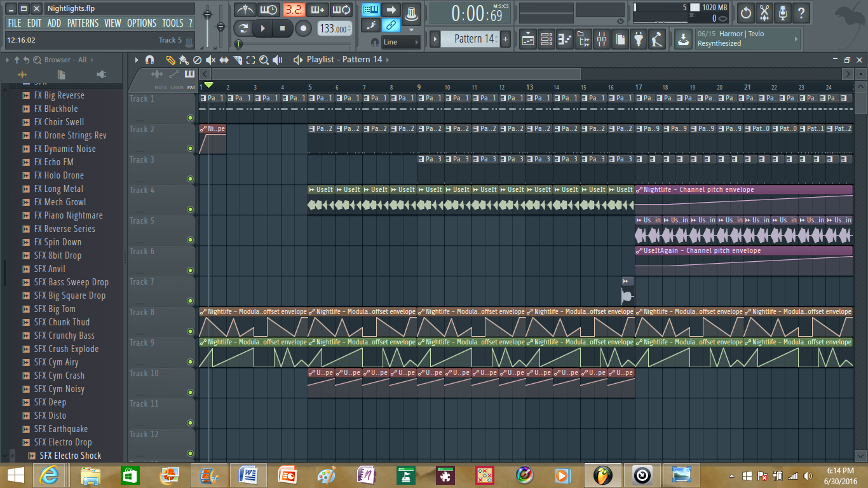Select the Playback speaker tool
The height and width of the screenshot is (488, 868).
(x=277, y=60)
